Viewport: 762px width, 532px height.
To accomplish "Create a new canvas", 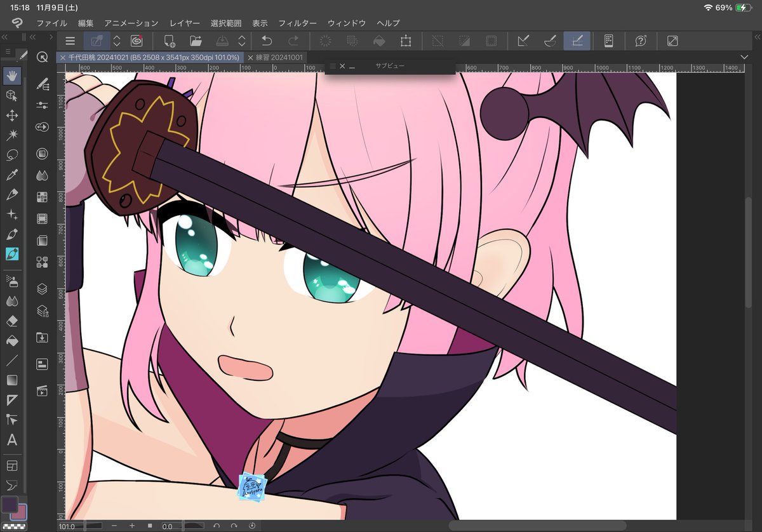I will coord(169,41).
